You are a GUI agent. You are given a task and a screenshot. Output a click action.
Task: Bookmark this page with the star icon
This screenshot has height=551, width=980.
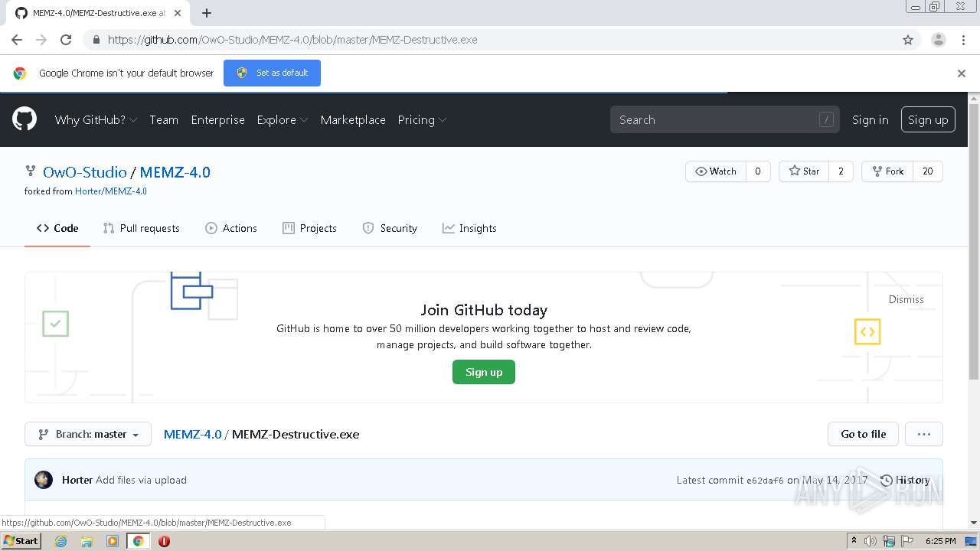coord(908,40)
